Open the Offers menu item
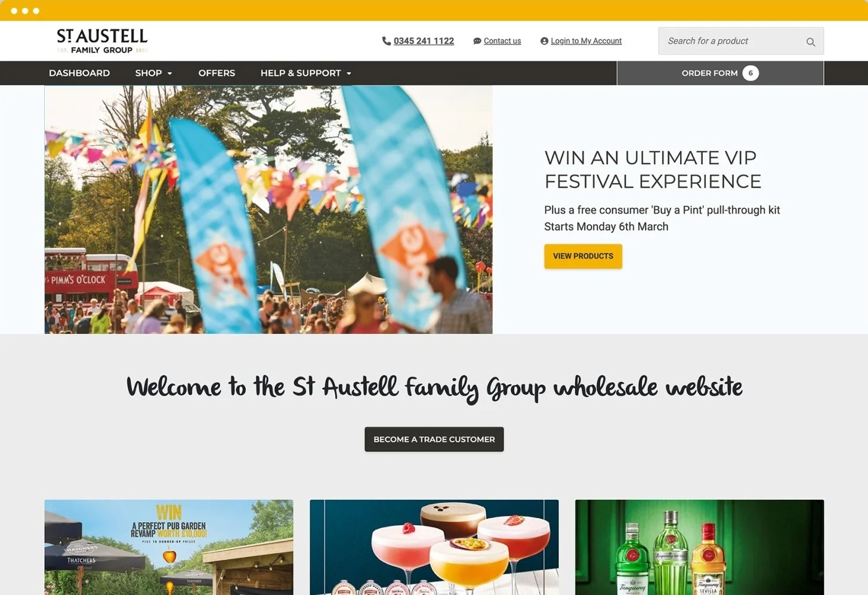The width and height of the screenshot is (868, 595). 217,73
